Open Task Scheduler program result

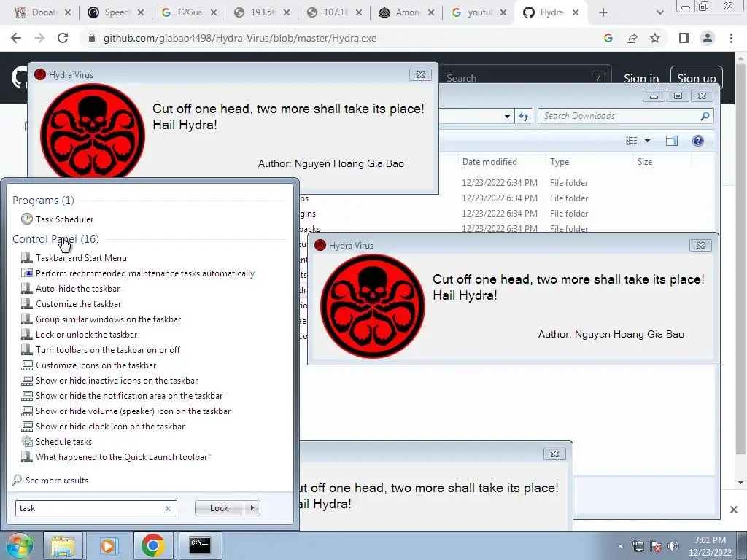coord(57,219)
